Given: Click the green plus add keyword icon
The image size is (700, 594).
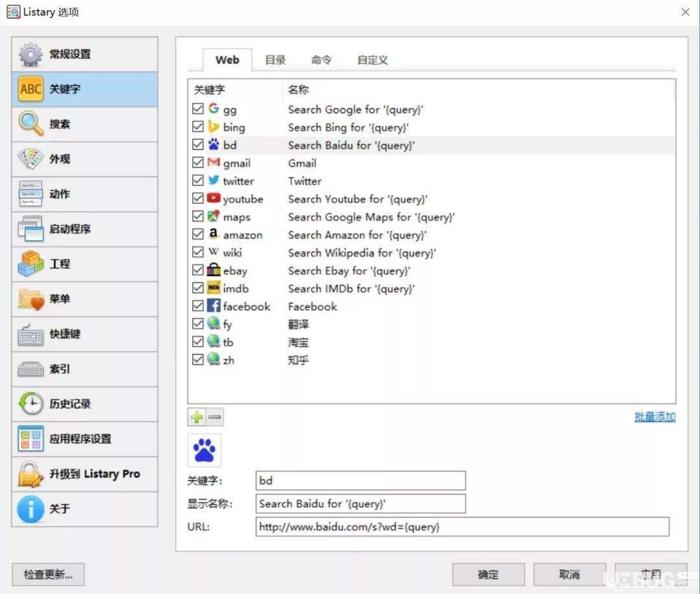Looking at the screenshot, I should pyautogui.click(x=196, y=417).
